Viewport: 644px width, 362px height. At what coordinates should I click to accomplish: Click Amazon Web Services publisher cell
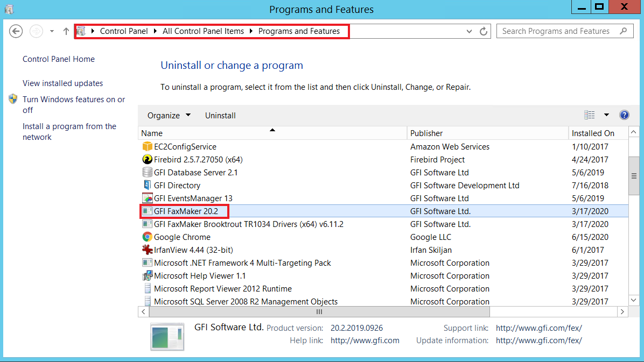point(450,146)
